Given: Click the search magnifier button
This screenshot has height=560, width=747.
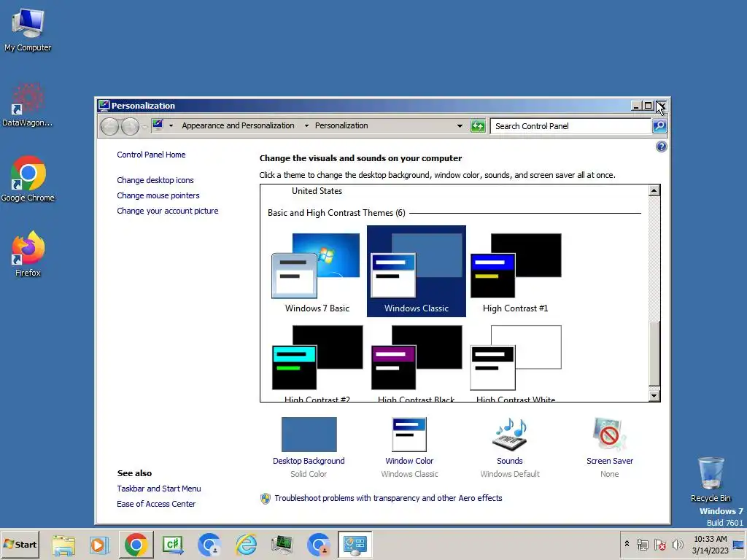Looking at the screenshot, I should (x=659, y=126).
